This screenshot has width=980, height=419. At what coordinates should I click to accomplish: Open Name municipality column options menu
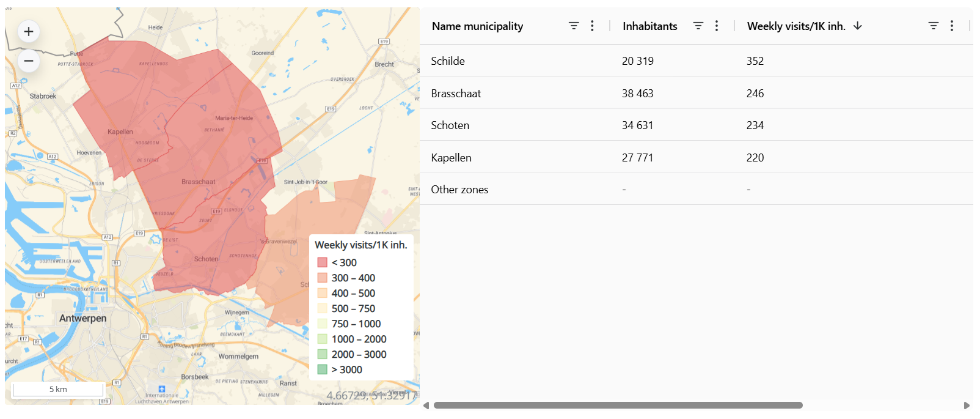[592, 26]
